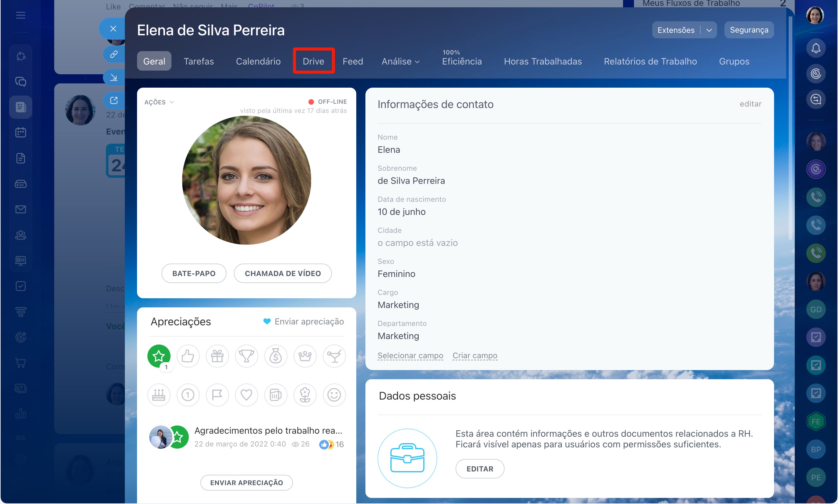The image size is (838, 504).
Task: Click the birthday cake appreciation icon
Action: click(159, 395)
